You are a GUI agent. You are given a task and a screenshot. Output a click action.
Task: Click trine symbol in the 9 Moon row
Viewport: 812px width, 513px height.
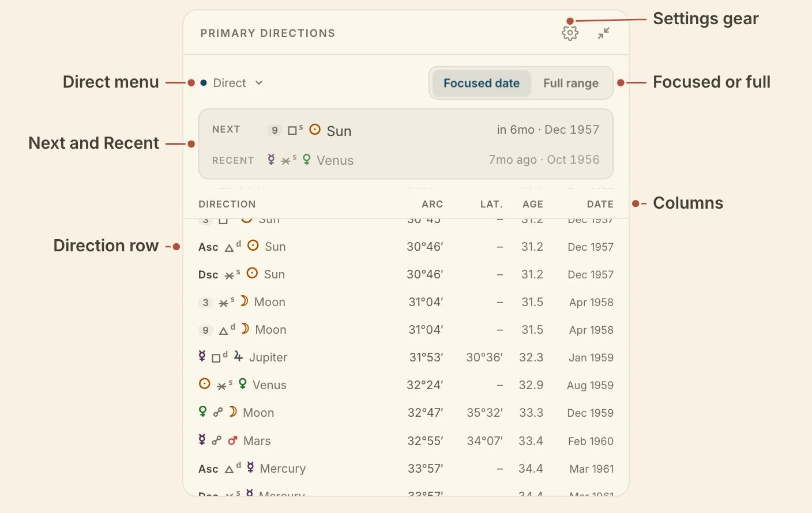click(224, 331)
